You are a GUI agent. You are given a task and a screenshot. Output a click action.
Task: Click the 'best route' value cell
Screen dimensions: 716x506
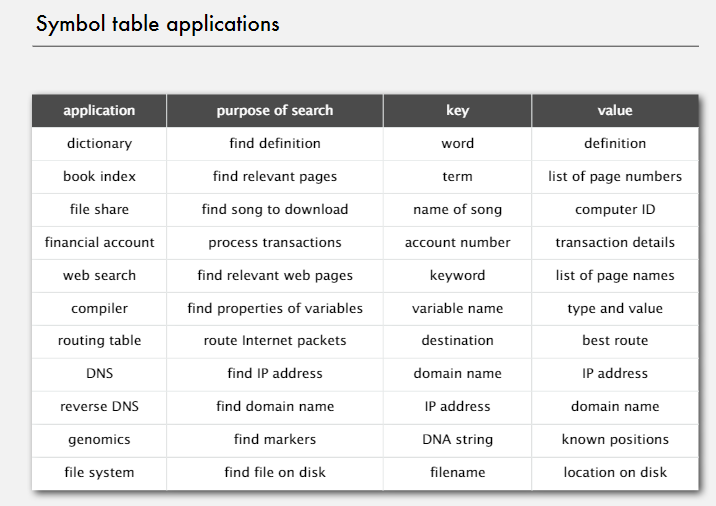point(615,340)
